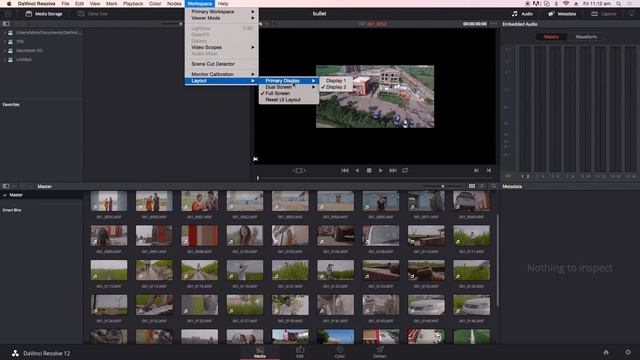640x360 pixels.
Task: Expand the Primary Display submenu
Action: pyautogui.click(x=289, y=81)
